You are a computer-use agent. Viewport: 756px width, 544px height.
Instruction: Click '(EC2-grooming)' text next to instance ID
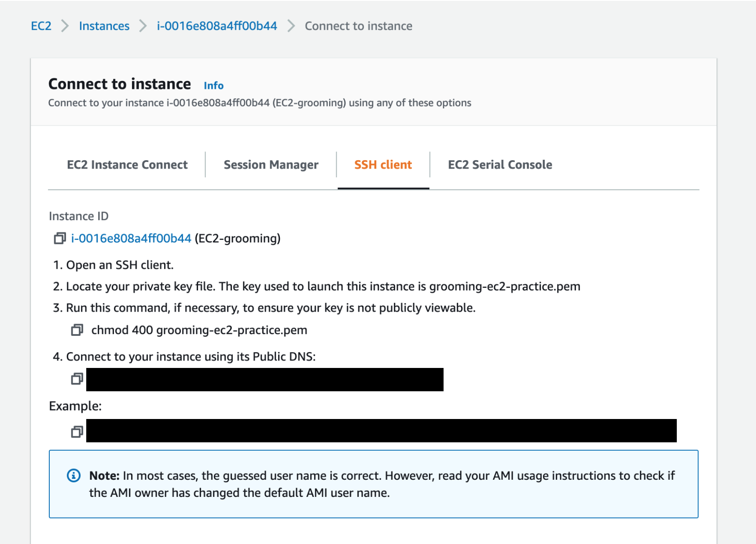coord(238,238)
